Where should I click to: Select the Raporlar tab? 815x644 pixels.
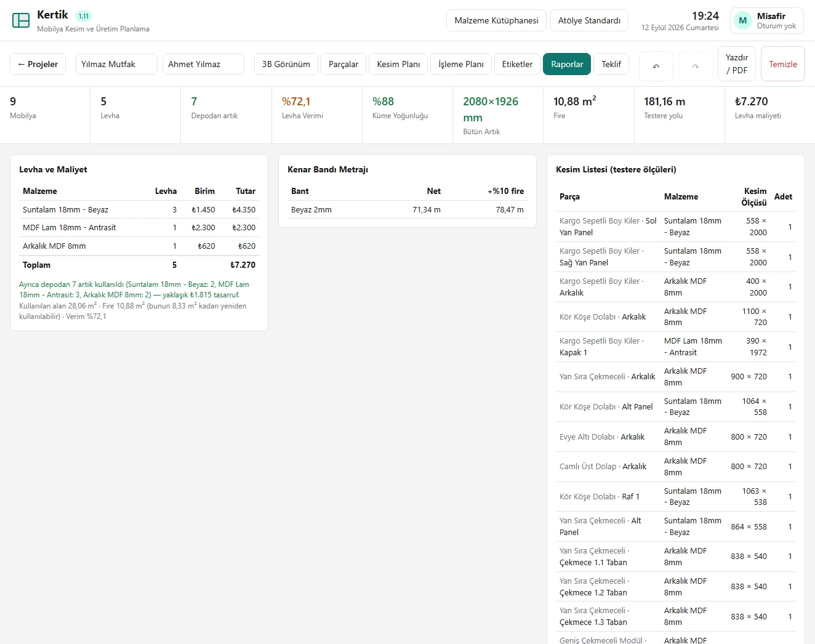(567, 64)
